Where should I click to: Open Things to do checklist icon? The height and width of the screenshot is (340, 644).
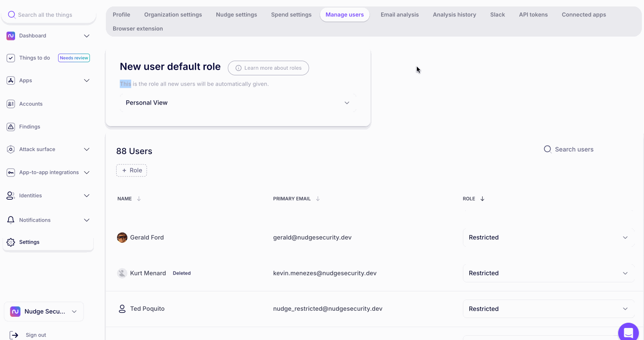(x=11, y=58)
